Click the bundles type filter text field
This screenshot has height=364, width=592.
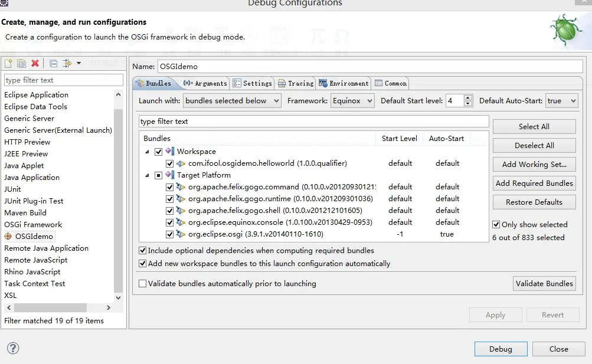(313, 122)
